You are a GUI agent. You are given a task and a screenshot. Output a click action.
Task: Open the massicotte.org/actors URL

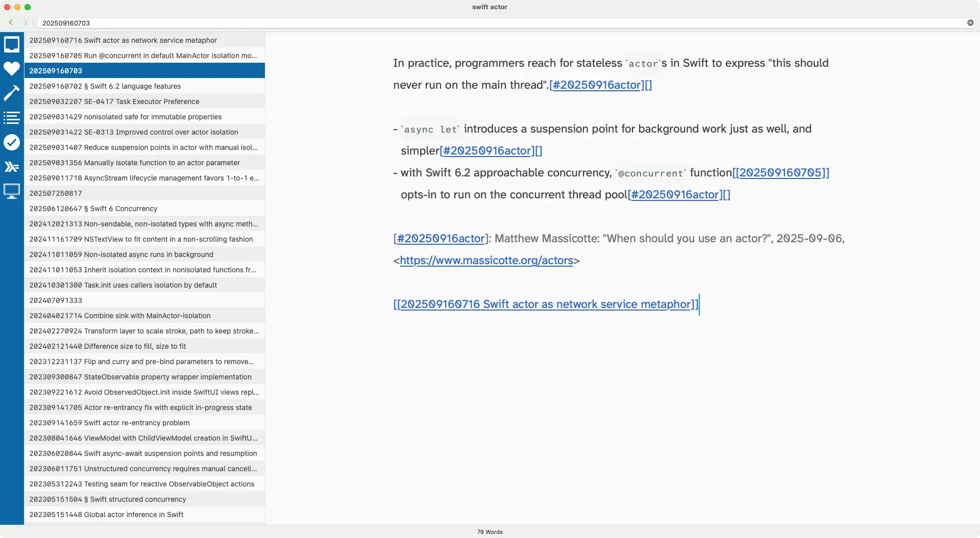(486, 261)
